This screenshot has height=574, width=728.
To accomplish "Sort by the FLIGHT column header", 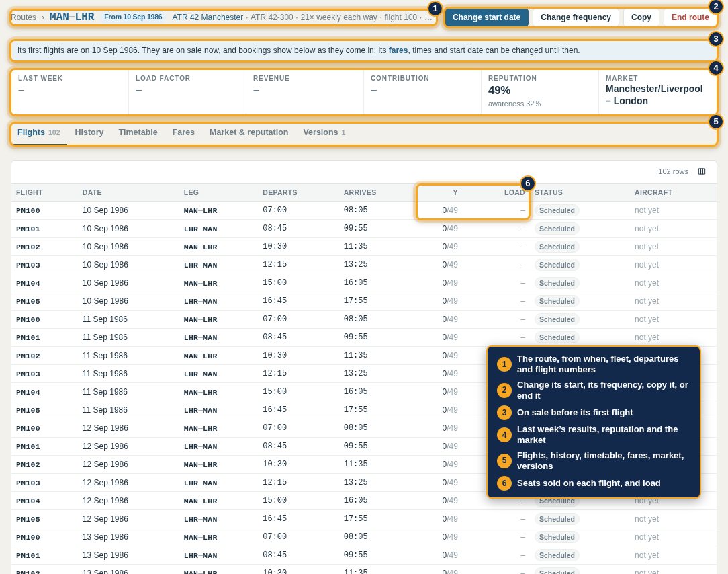I will pos(30,192).
